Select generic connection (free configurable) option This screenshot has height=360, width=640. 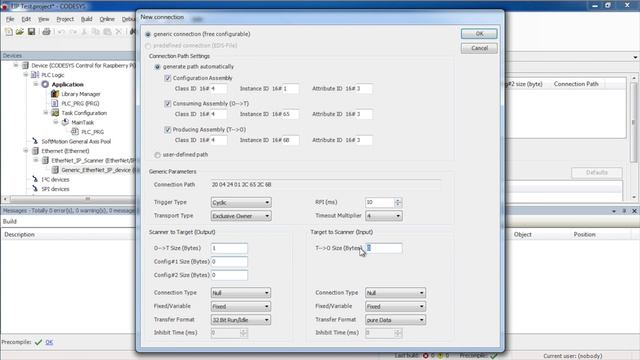point(148,34)
